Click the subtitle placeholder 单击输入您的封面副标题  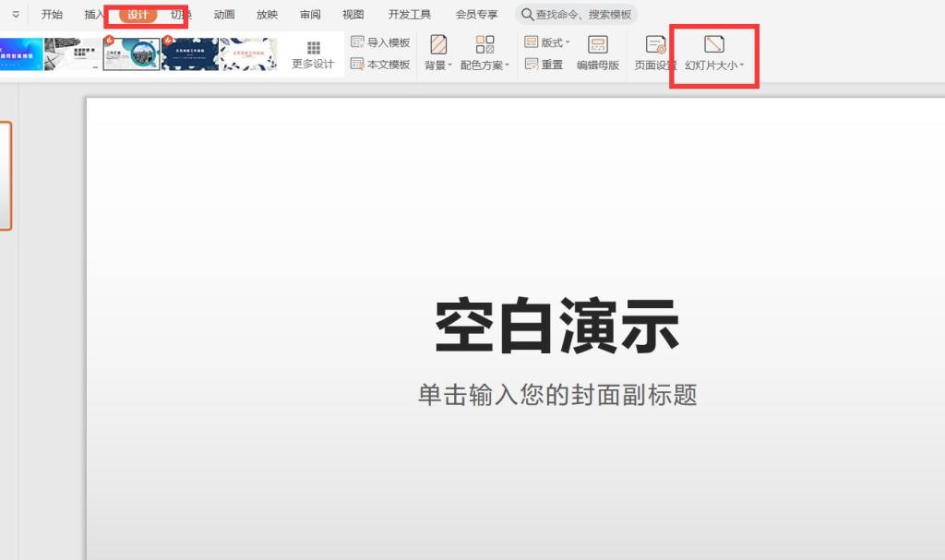(x=556, y=395)
